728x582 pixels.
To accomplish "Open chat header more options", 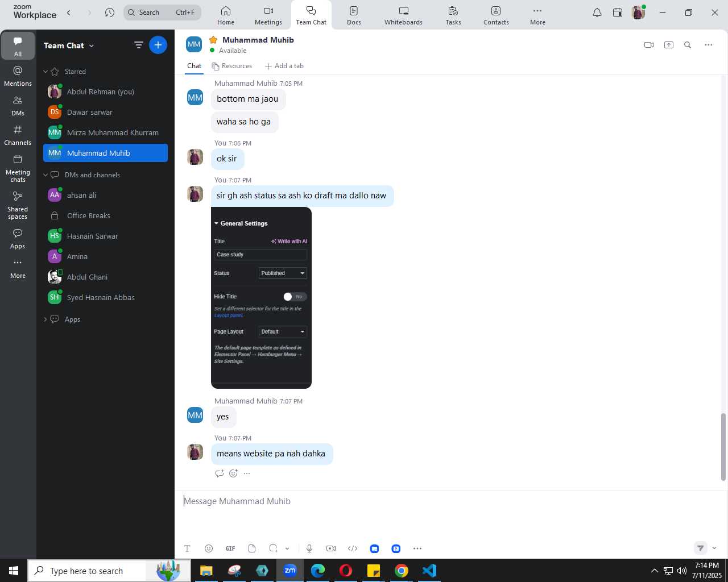I will pos(708,45).
